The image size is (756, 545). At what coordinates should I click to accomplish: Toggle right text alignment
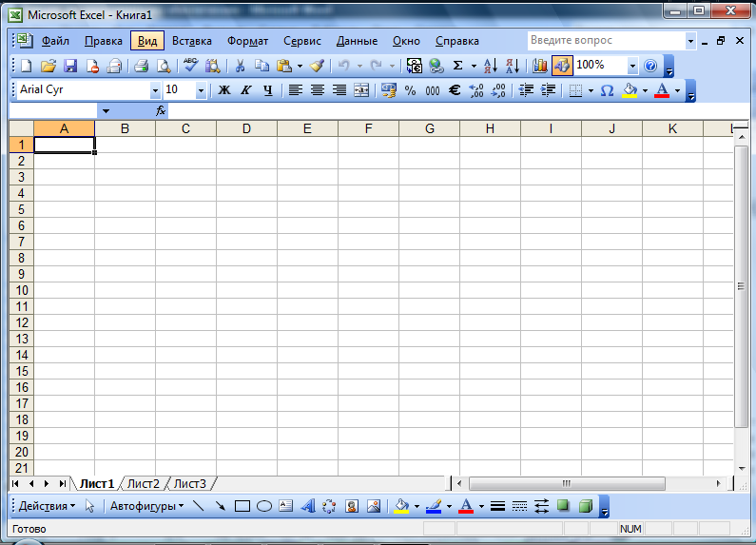click(x=339, y=90)
